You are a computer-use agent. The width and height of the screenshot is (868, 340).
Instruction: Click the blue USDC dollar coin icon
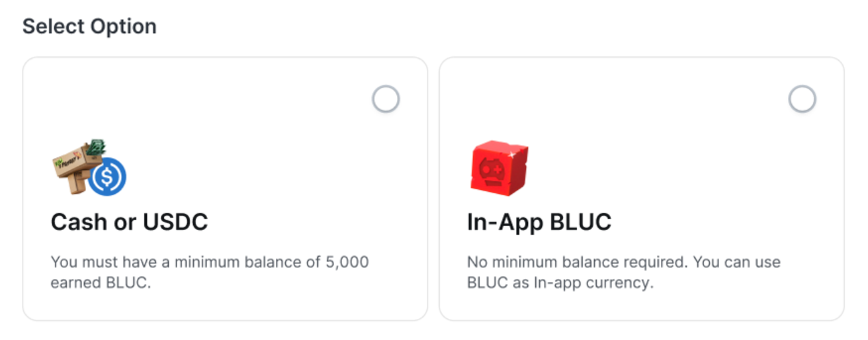tap(108, 178)
